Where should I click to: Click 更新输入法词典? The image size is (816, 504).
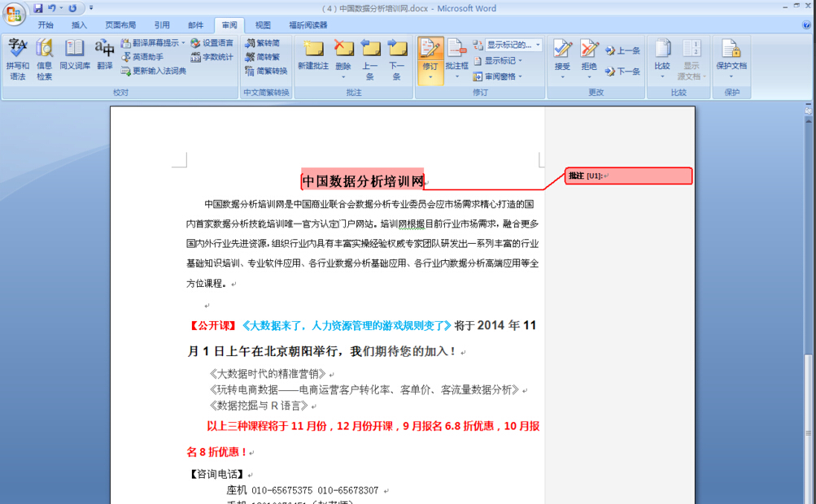(154, 71)
